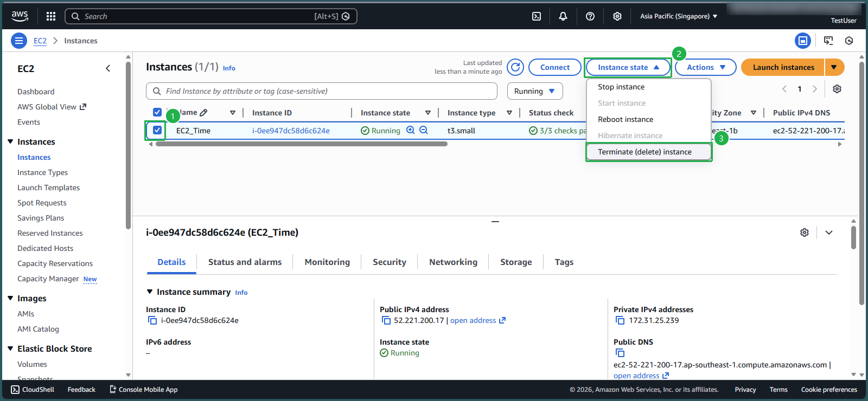Open CloudShell in the footer bar
Image resolution: width=868 pixels, height=401 pixels.
tap(33, 390)
